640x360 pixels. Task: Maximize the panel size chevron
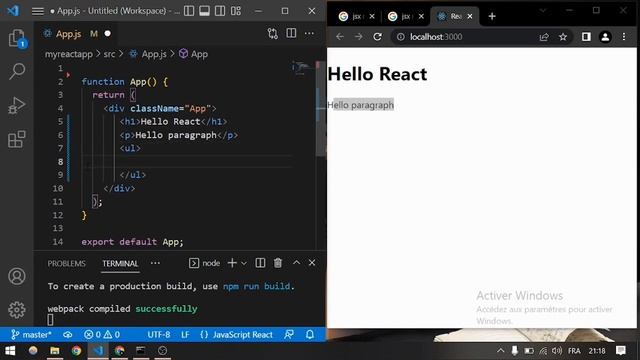297,263
